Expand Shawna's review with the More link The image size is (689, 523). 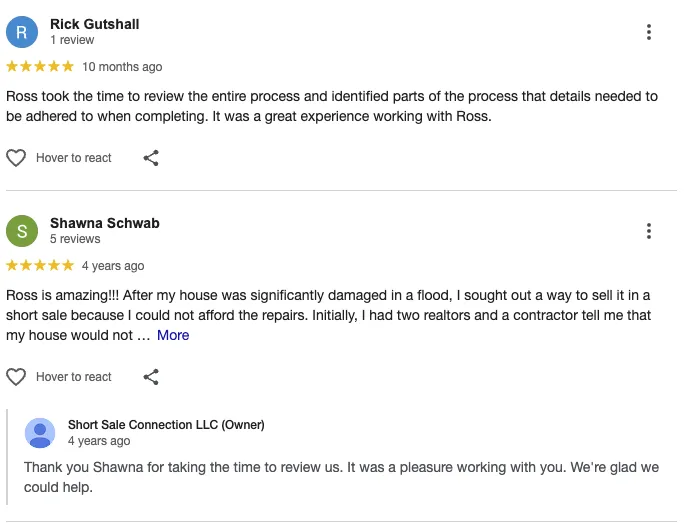173,335
